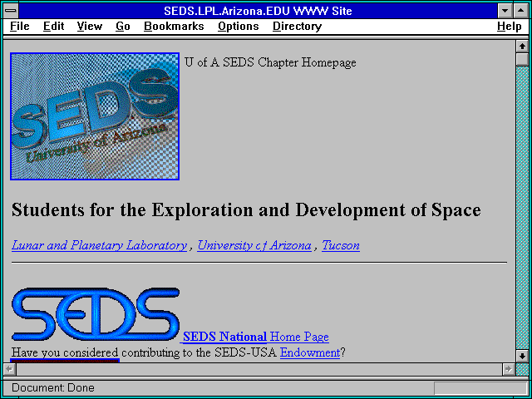Click the horizontal scrollbar right arrow
532x399 pixels.
(x=508, y=369)
